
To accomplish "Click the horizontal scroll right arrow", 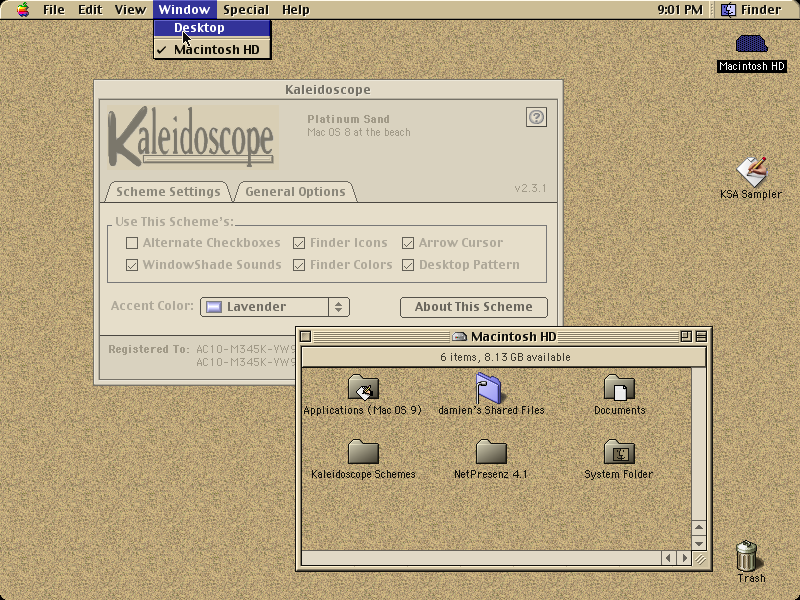I will 684,558.
